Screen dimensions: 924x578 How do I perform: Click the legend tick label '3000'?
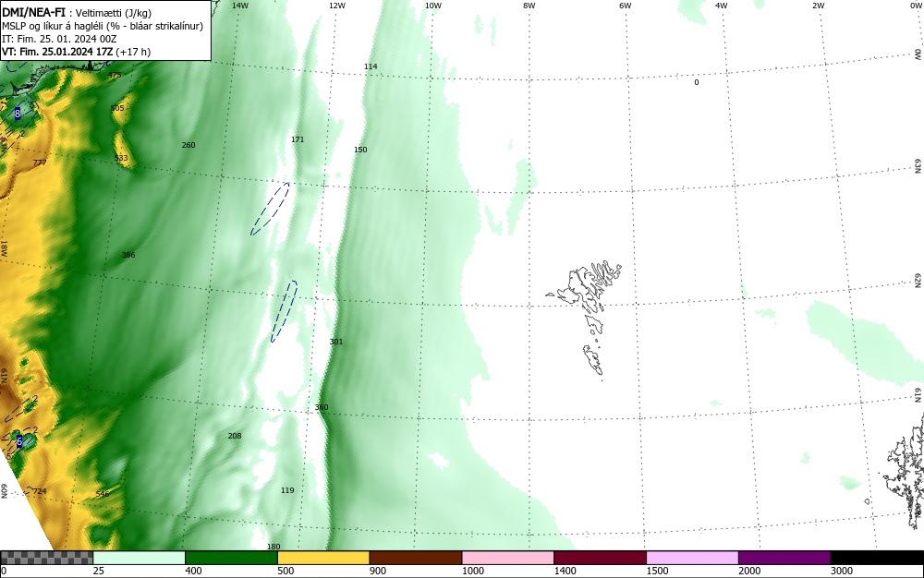[842, 571]
